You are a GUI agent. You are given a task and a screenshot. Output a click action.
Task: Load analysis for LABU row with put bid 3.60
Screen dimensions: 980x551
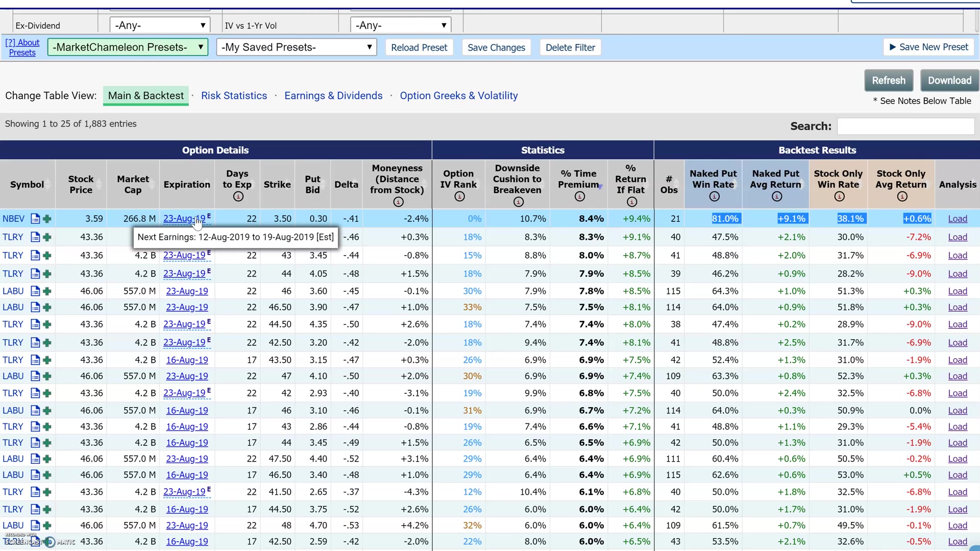coord(958,291)
